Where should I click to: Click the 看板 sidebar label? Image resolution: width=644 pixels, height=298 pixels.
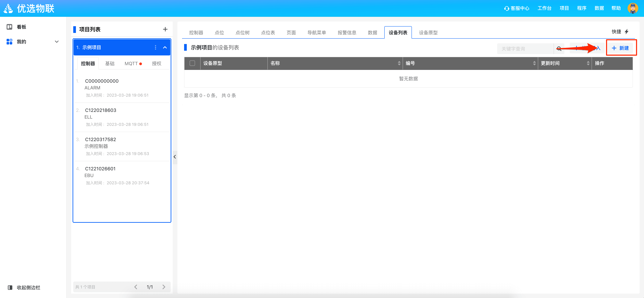(22, 27)
